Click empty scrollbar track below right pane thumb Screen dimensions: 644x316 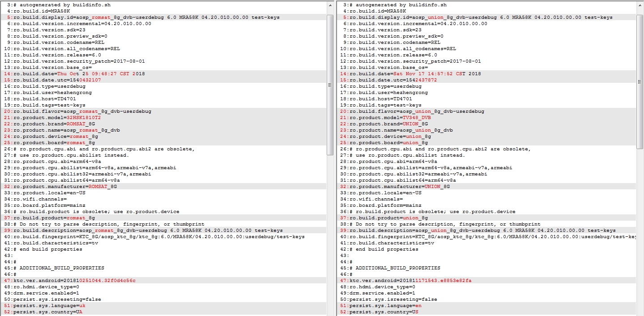tap(640, 233)
